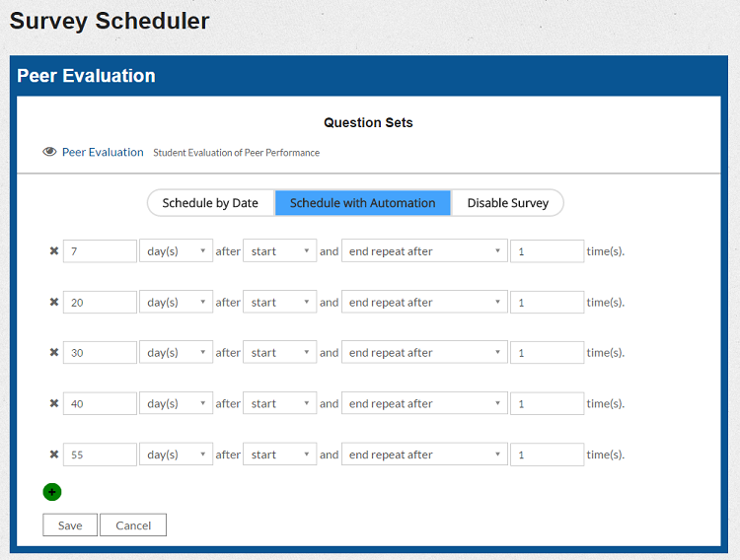Click the eye icon beside Peer Evaluation

pos(49,152)
